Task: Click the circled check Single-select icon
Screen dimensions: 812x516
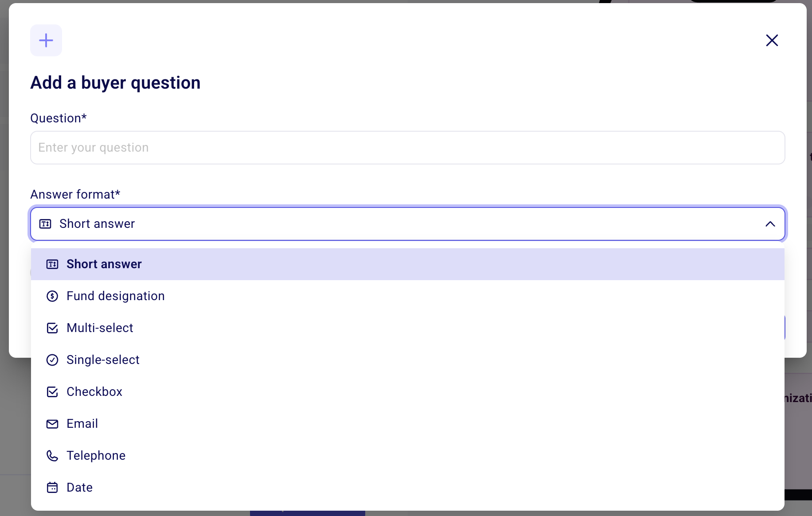Action: (52, 360)
